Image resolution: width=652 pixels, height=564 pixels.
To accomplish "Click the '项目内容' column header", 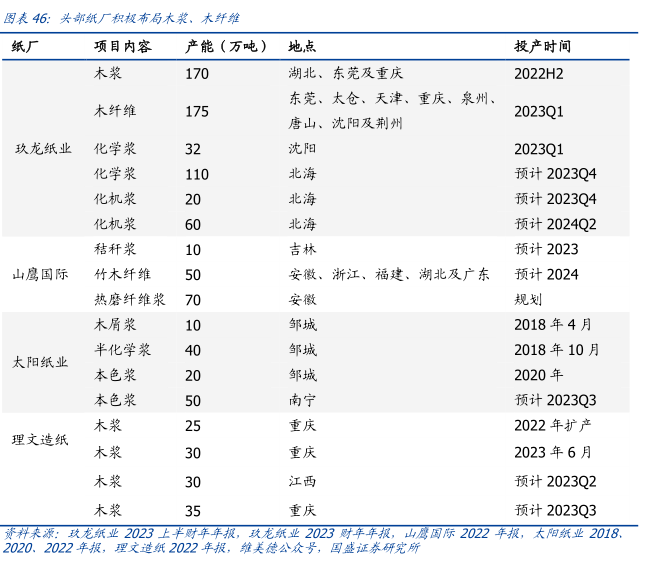I will pyautogui.click(x=122, y=47).
